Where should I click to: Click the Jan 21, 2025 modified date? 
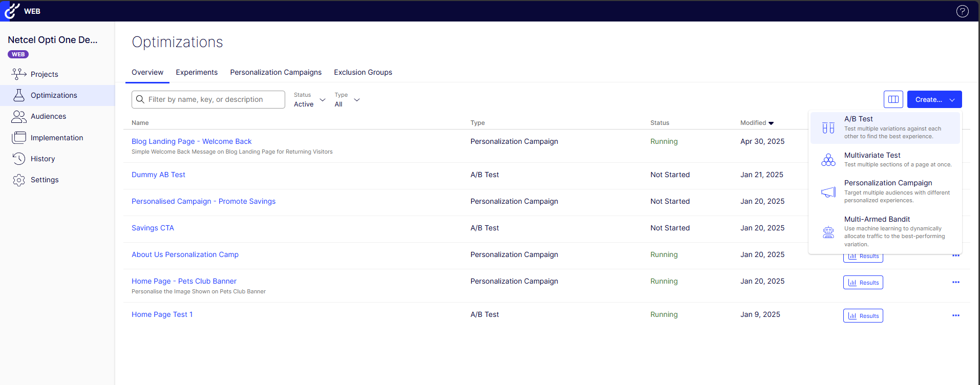(761, 175)
